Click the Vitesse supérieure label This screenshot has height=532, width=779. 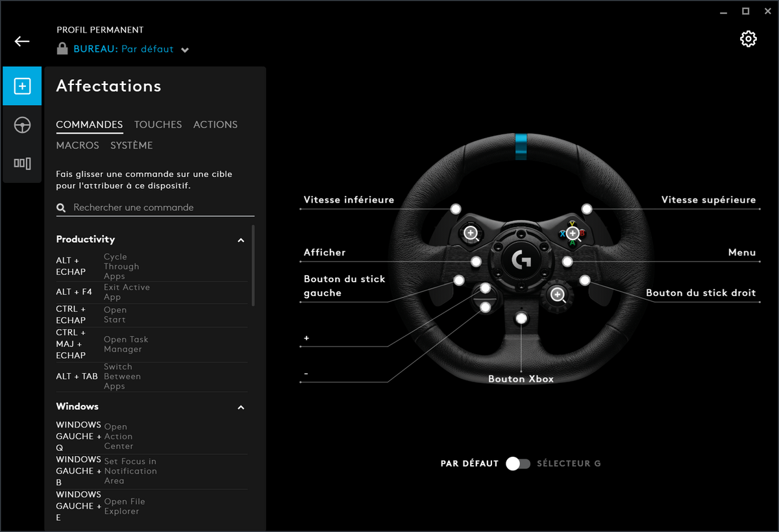point(709,200)
